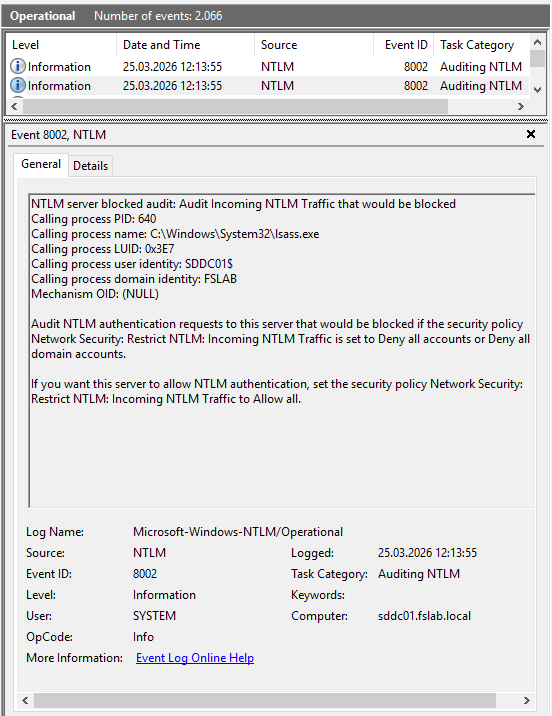552x716 pixels.
Task: Click the lsass.exe calling process name line
Action: (175, 234)
